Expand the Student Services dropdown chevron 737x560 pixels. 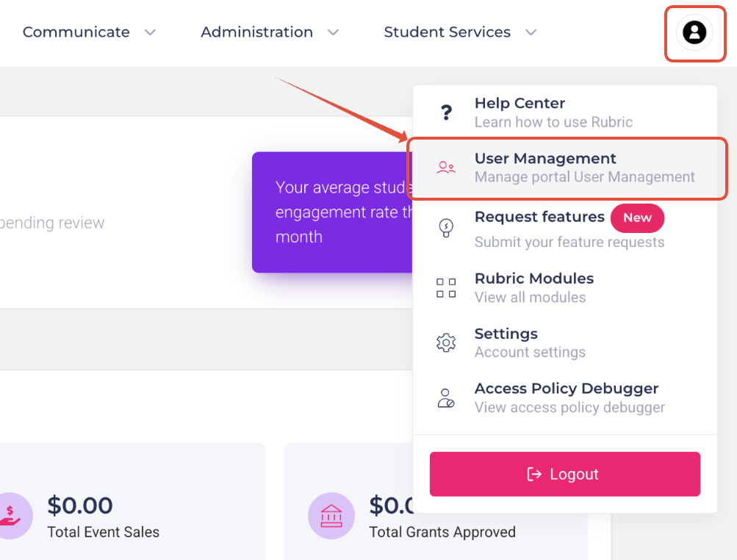[x=531, y=32]
